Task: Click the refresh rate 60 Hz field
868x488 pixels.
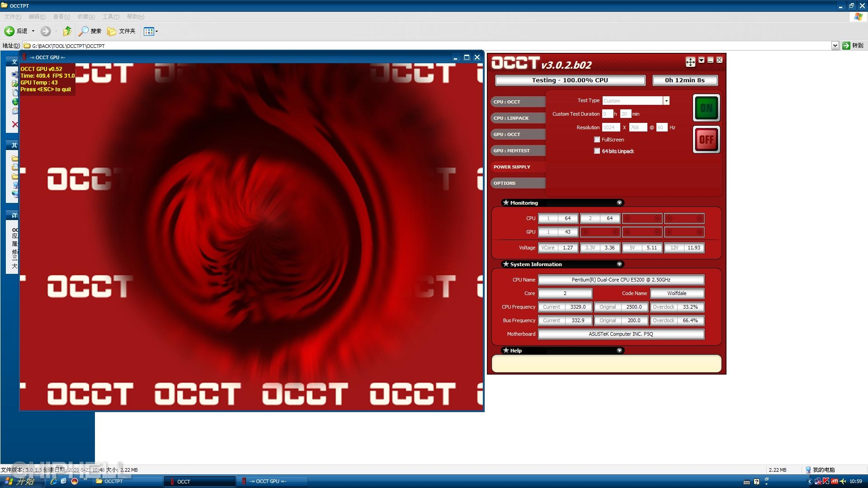Action: click(x=662, y=127)
